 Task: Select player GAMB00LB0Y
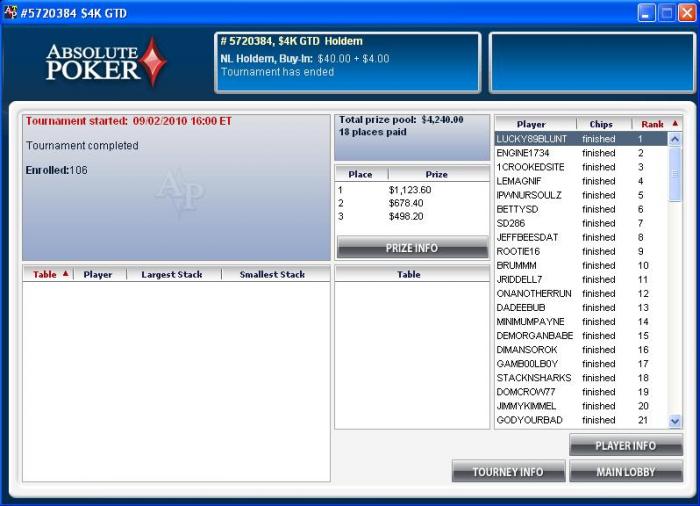[x=581, y=364]
